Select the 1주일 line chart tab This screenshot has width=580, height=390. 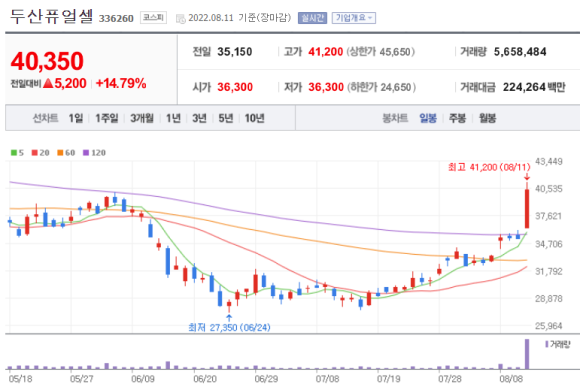point(107,118)
